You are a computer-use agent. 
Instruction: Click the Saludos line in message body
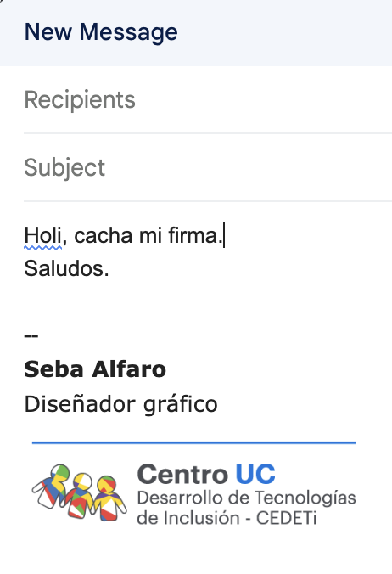pyautogui.click(x=66, y=268)
